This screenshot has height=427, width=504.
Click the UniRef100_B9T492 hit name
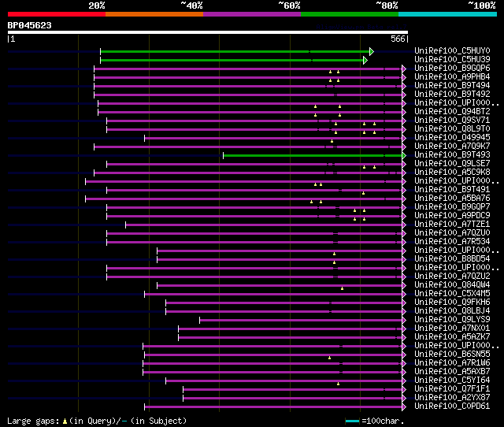point(452,95)
